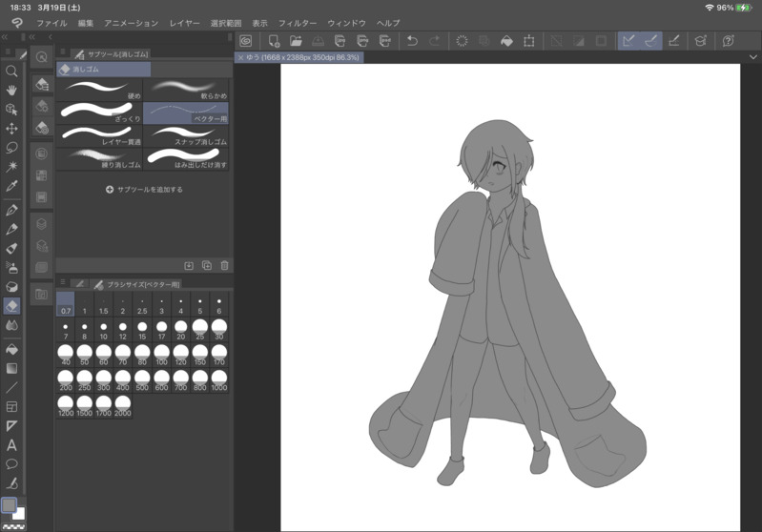This screenshot has width=762, height=532.
Task: Open the sub tool panel menu
Action: (x=63, y=53)
